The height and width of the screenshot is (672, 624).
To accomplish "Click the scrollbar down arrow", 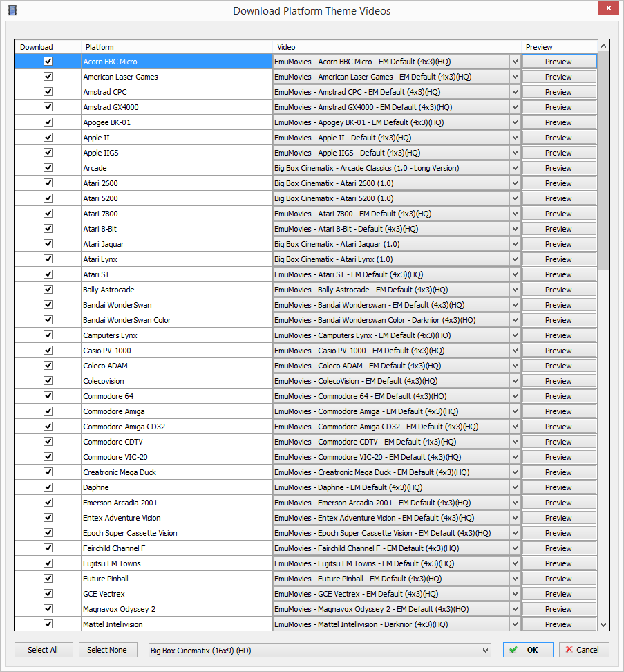I will (603, 625).
